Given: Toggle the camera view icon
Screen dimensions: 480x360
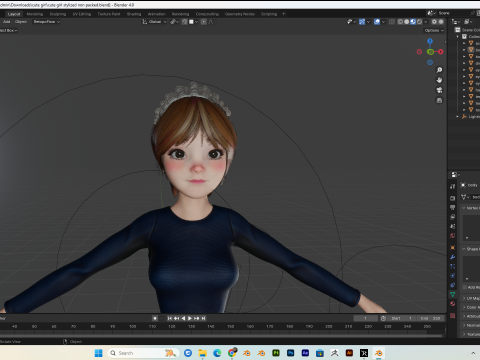Looking at the screenshot, I should (x=439, y=90).
